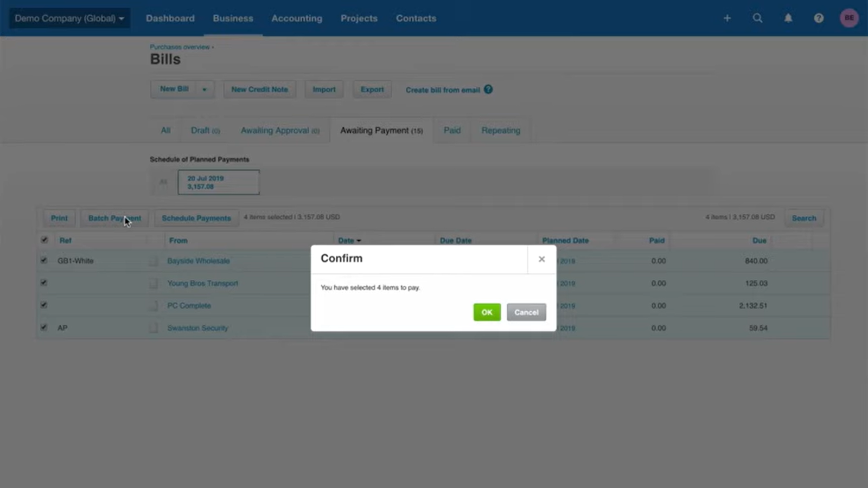The height and width of the screenshot is (488, 868).
Task: Uncheck the GB1-White bill checkbox
Action: [x=44, y=260]
